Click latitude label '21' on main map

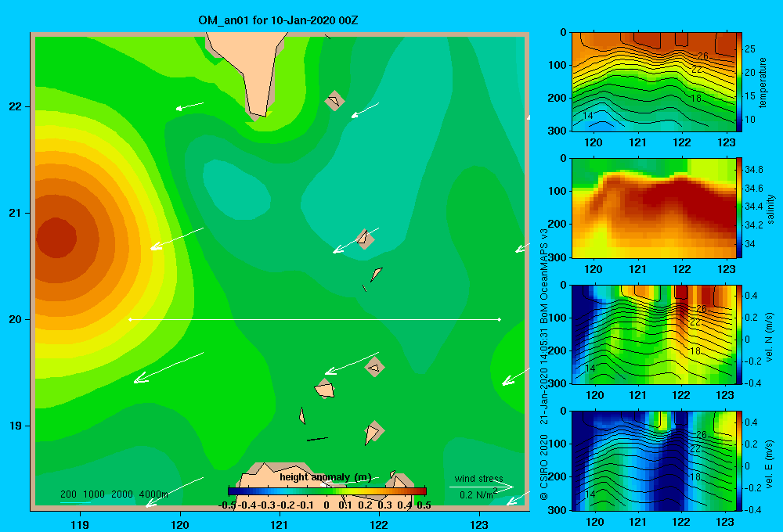[16, 213]
